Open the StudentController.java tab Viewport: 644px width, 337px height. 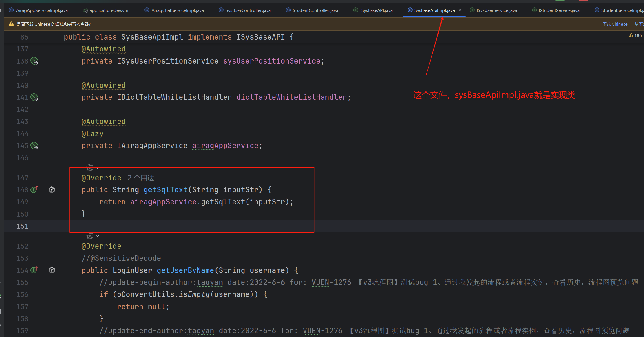click(315, 10)
